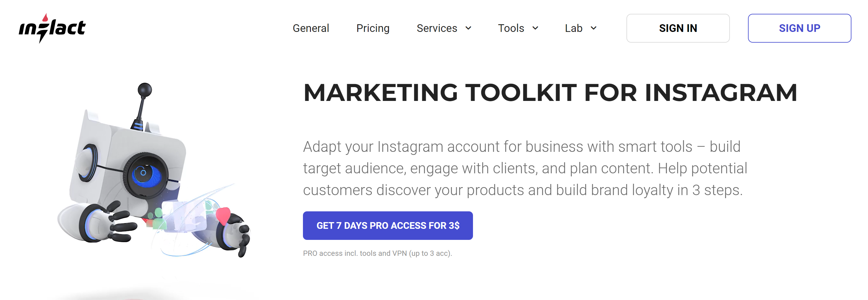
Task: Click the Marketing Toolkit for Instagram heading
Action: coord(550,93)
